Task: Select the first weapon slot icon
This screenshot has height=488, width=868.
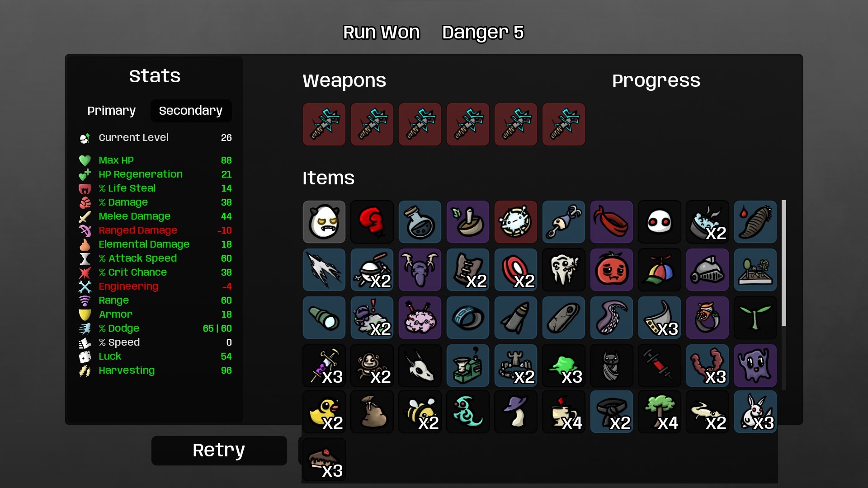Action: click(324, 124)
